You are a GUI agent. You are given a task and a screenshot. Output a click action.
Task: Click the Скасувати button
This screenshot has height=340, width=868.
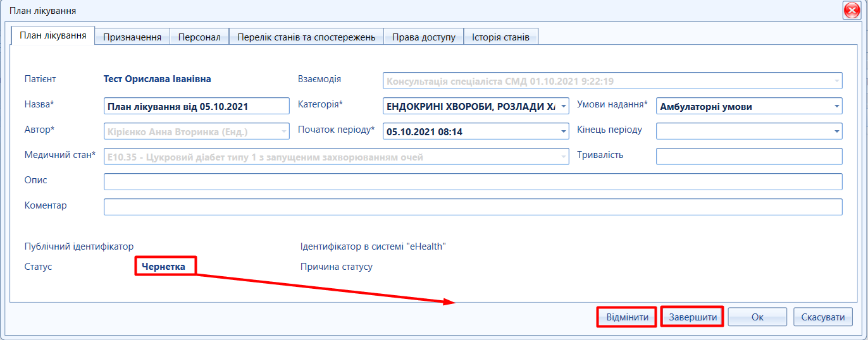point(822,317)
